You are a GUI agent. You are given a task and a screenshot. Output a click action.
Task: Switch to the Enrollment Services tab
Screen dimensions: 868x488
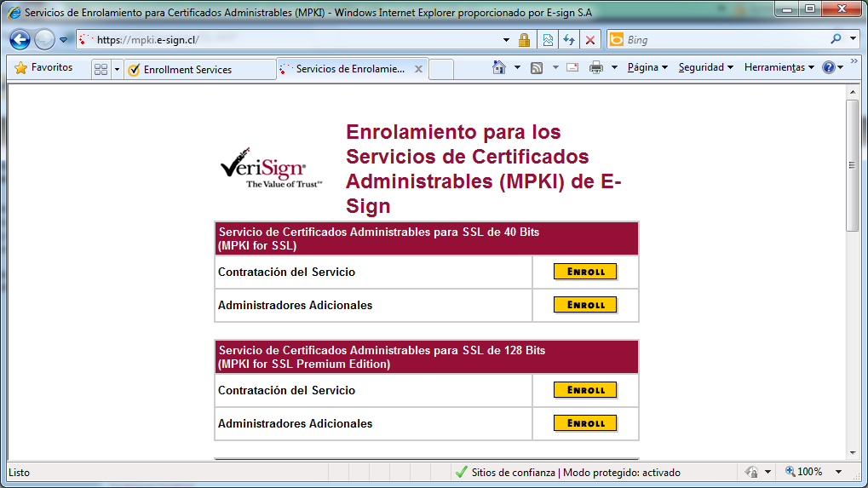coord(187,70)
